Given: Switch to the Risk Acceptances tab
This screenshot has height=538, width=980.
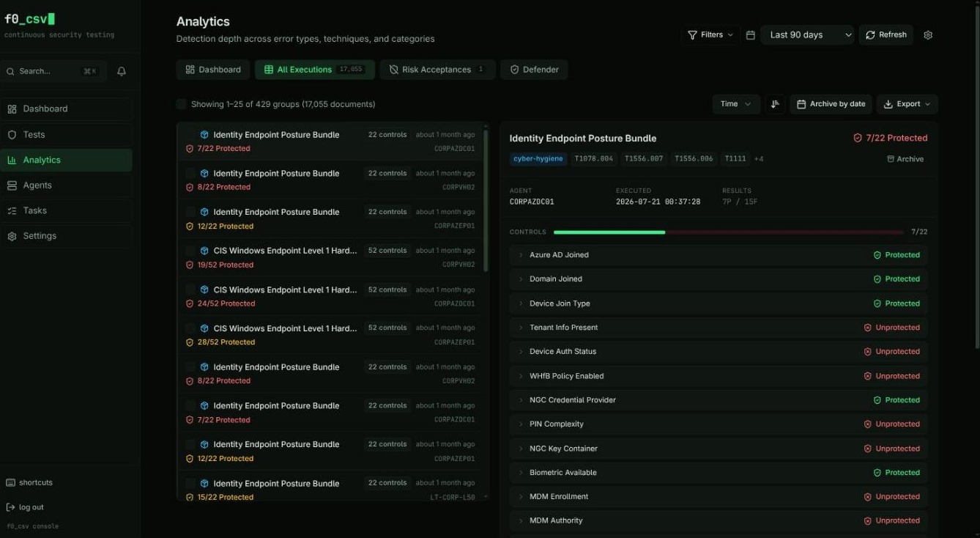Looking at the screenshot, I should (x=437, y=70).
